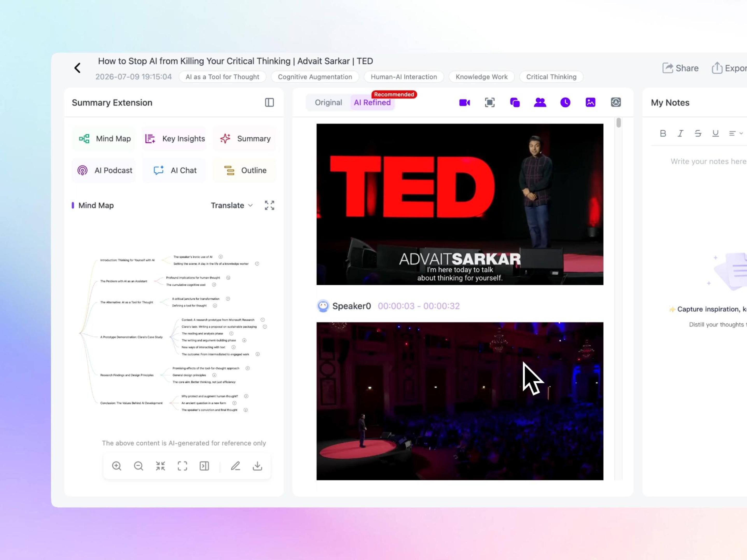Open the Translate dropdown
Image resolution: width=747 pixels, height=560 pixels.
[232, 205]
